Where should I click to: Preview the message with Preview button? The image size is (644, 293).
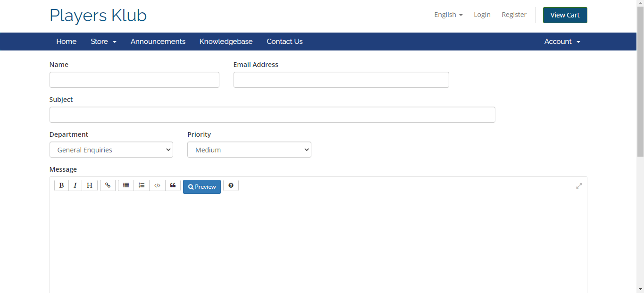202,187
